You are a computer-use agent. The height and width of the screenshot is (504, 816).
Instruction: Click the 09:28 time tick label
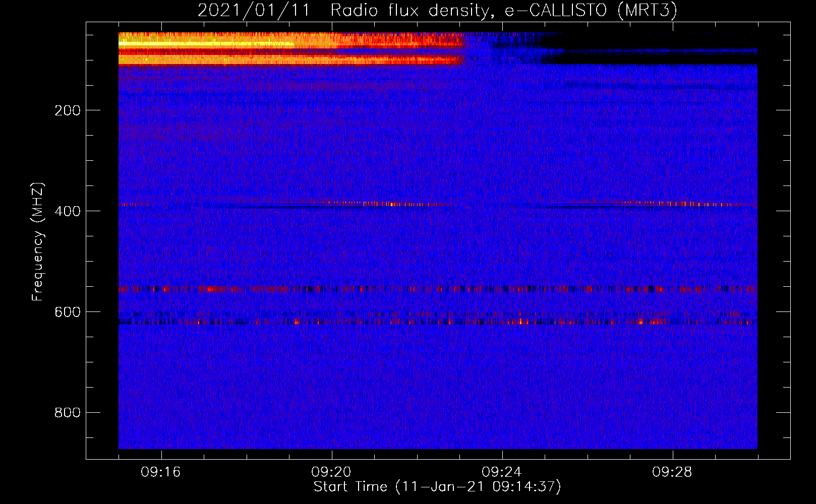[672, 472]
